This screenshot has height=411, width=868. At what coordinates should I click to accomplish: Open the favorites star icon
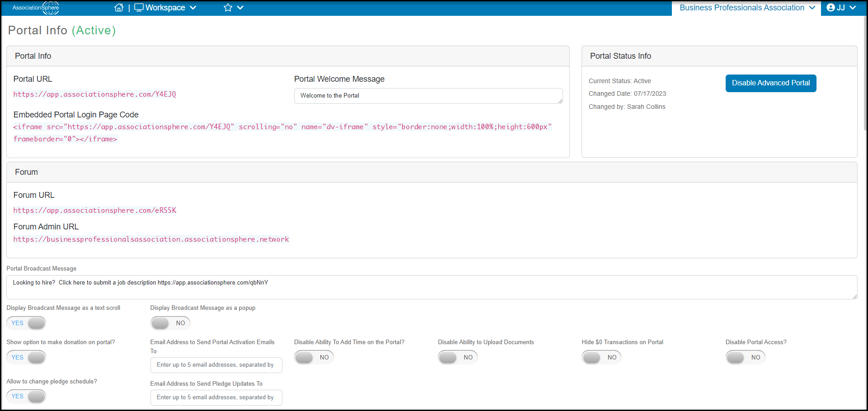click(x=228, y=8)
